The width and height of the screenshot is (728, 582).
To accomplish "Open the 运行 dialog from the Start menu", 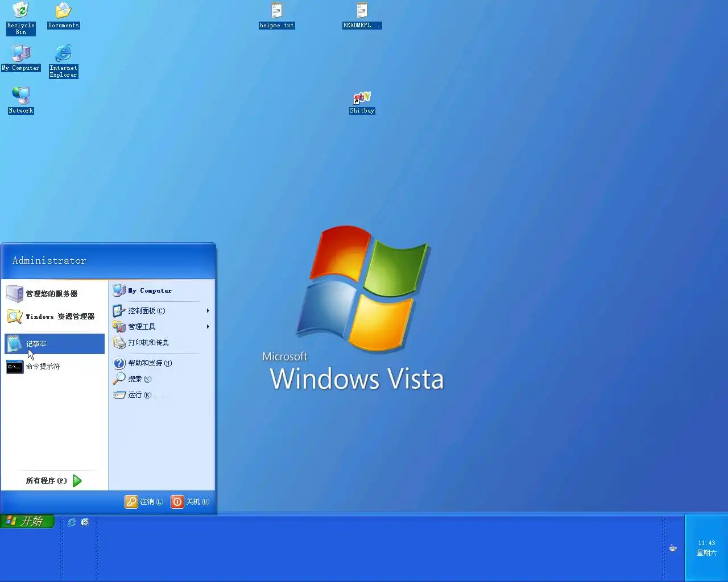I will coord(162,395).
